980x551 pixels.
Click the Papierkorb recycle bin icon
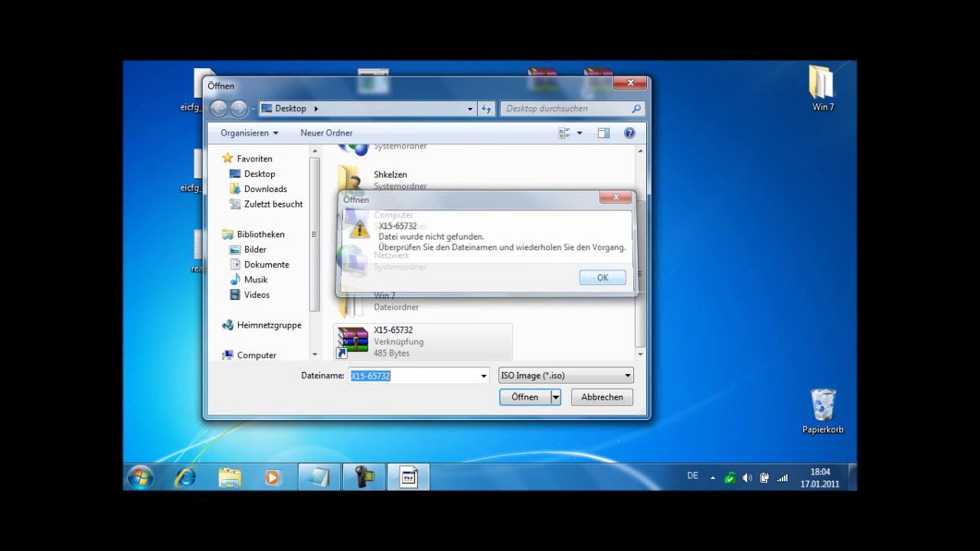point(823,412)
